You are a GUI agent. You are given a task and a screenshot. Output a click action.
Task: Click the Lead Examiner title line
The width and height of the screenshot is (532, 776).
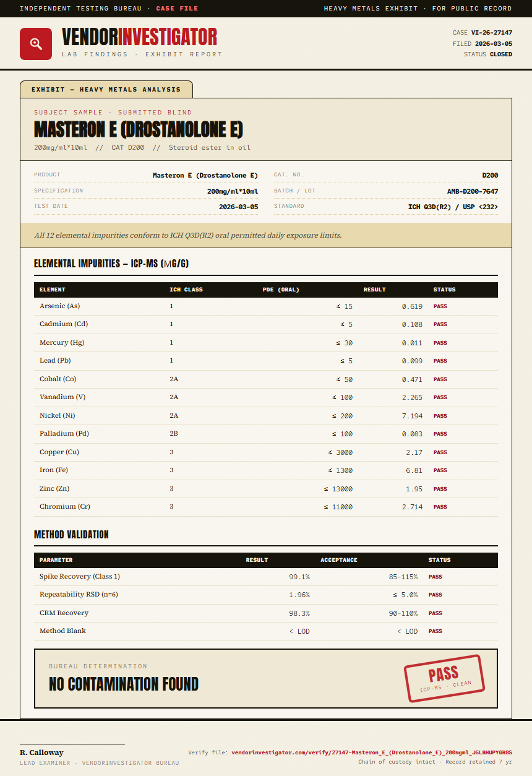pyautogui.click(x=100, y=763)
